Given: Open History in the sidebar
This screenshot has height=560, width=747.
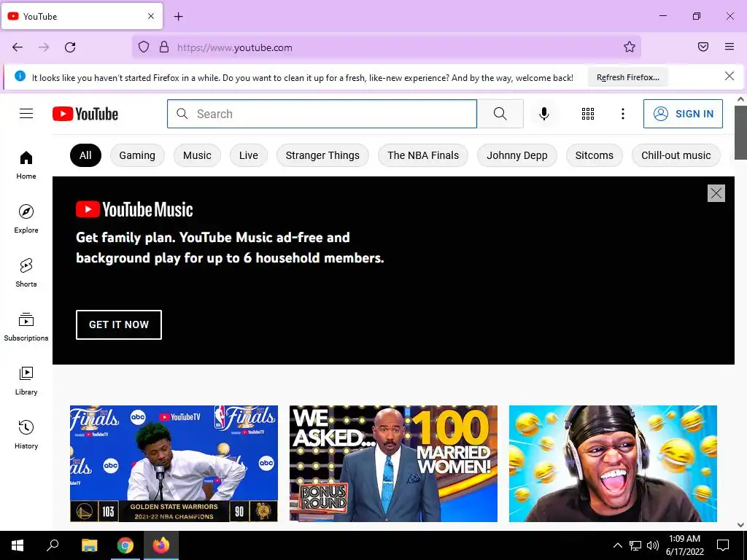Looking at the screenshot, I should coord(26,435).
